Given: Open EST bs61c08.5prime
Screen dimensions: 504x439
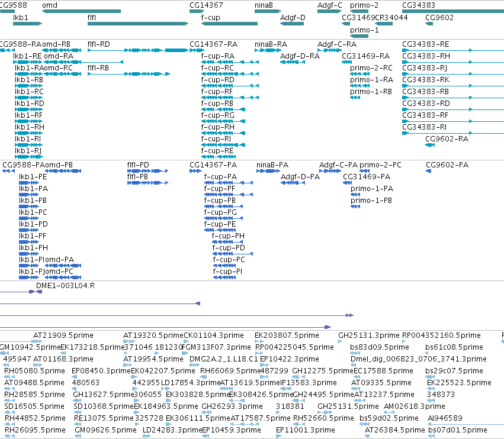Looking at the screenshot, I should [454, 347].
